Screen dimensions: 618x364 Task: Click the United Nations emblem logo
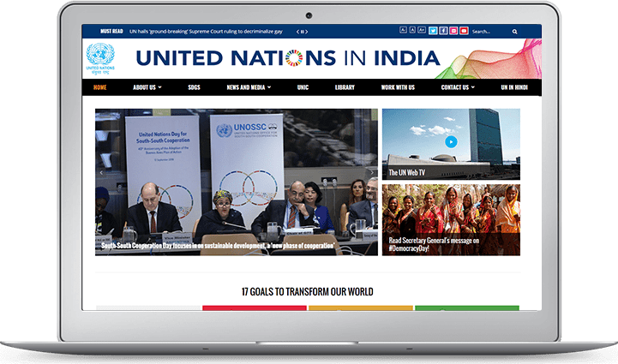(100, 59)
